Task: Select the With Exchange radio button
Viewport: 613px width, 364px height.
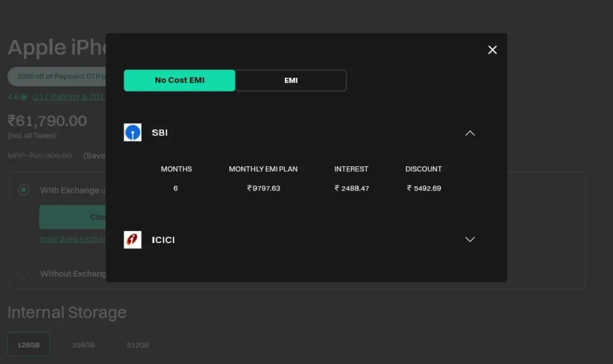Action: (x=23, y=190)
